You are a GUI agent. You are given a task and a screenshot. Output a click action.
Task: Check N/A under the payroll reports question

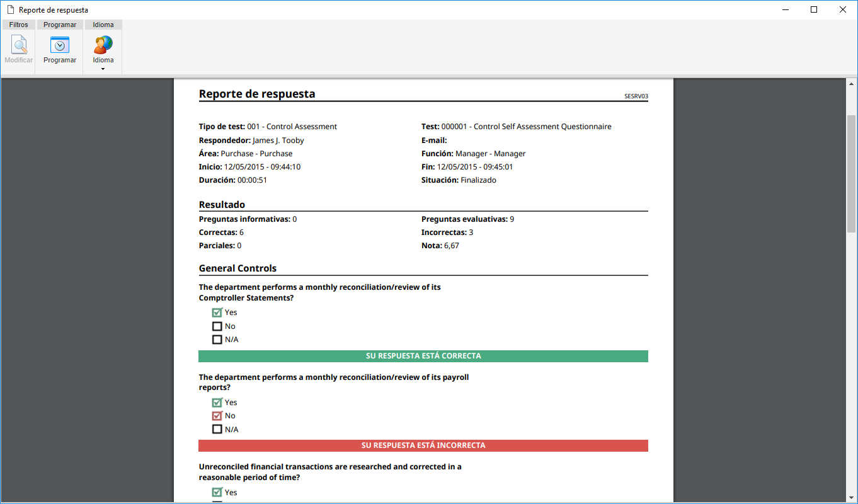point(217,429)
